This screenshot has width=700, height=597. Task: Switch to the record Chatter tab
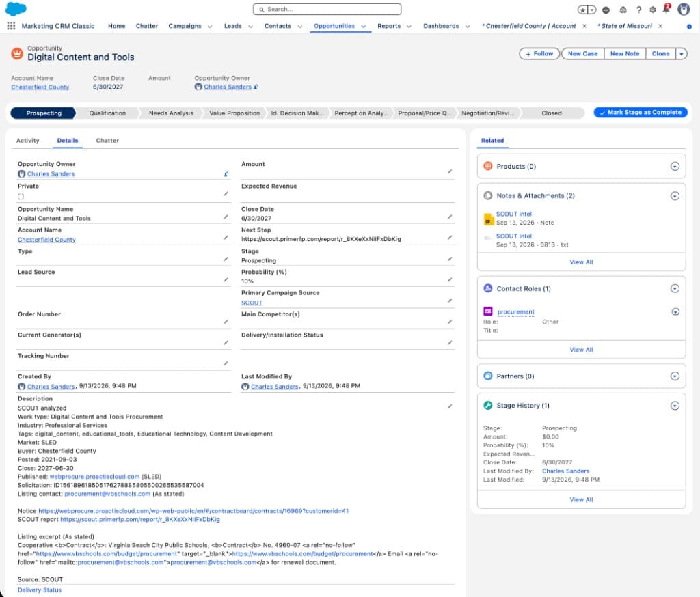[x=107, y=141]
